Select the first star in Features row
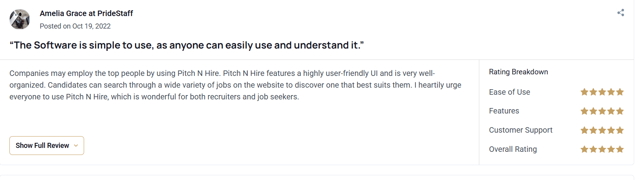Viewport: 644px width, 180px height. [585, 111]
